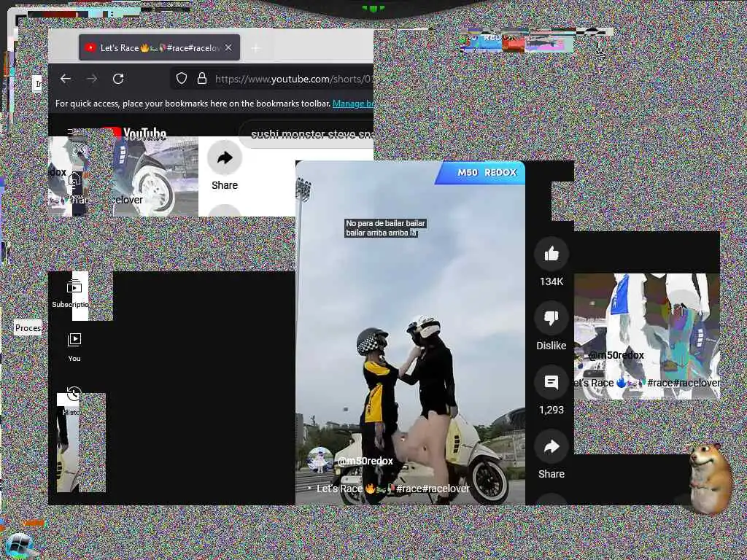Select the Let's Race browser tab
The height and width of the screenshot is (560, 747).
click(x=159, y=47)
